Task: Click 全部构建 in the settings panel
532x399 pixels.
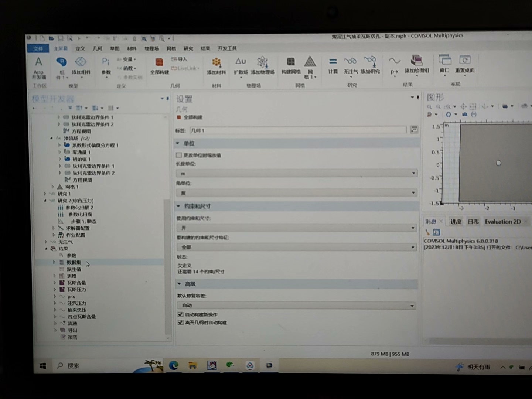Action: tap(190, 117)
